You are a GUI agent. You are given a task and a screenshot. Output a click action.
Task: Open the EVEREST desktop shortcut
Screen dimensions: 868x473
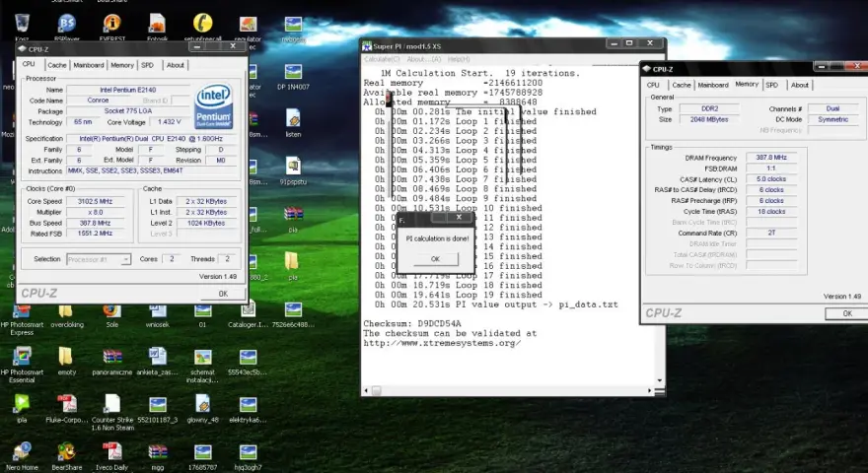[x=112, y=26]
